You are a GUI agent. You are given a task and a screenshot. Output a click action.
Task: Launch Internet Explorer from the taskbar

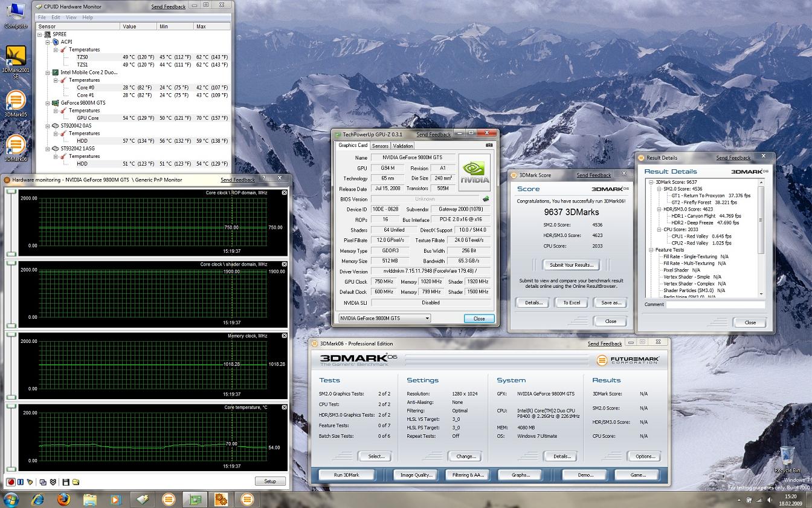pos(38,500)
